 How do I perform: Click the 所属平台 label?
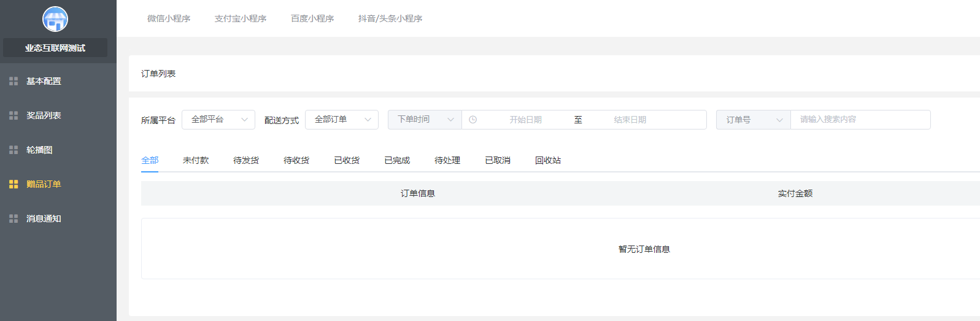tap(158, 120)
